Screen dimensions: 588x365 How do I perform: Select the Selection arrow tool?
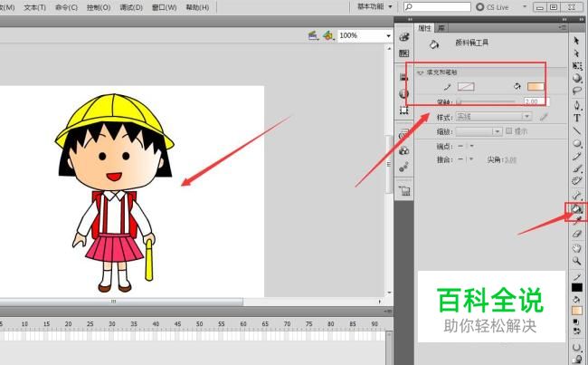point(577,41)
